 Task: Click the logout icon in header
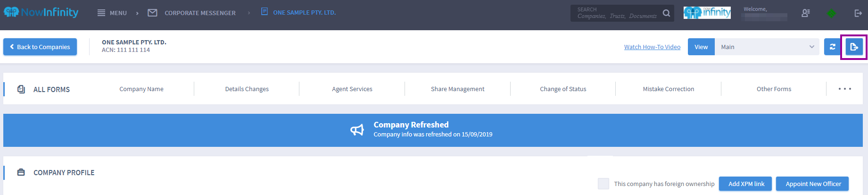[x=858, y=13]
